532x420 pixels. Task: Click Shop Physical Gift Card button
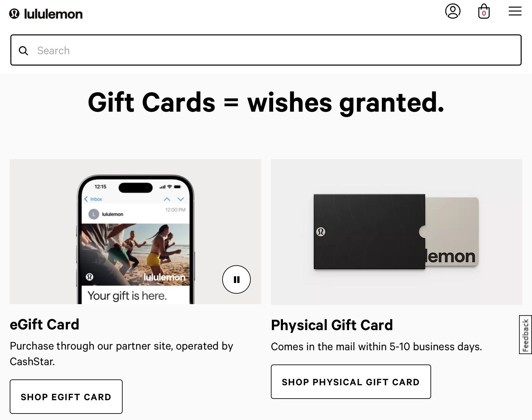[x=351, y=382]
